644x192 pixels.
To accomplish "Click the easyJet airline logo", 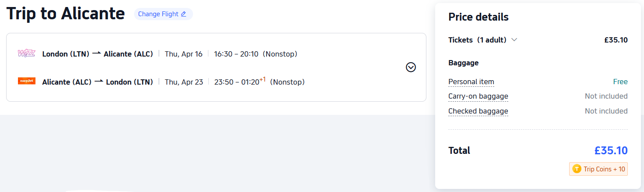I will (x=26, y=81).
